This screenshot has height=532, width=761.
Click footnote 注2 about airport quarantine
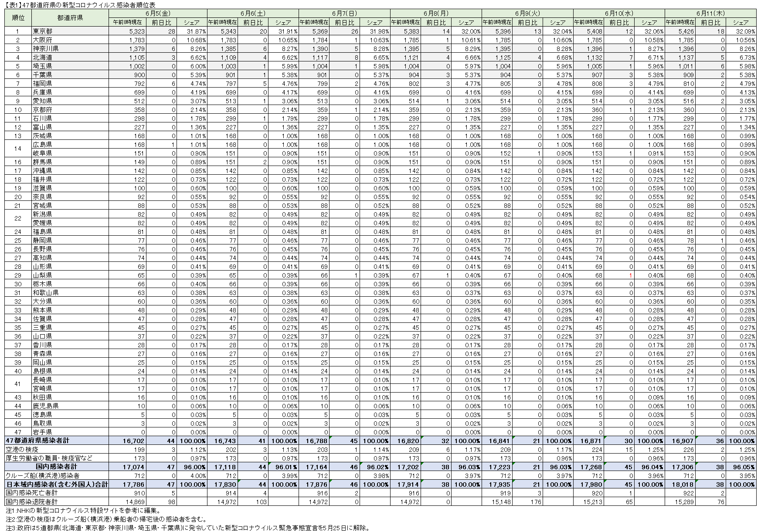[x=106, y=519]
